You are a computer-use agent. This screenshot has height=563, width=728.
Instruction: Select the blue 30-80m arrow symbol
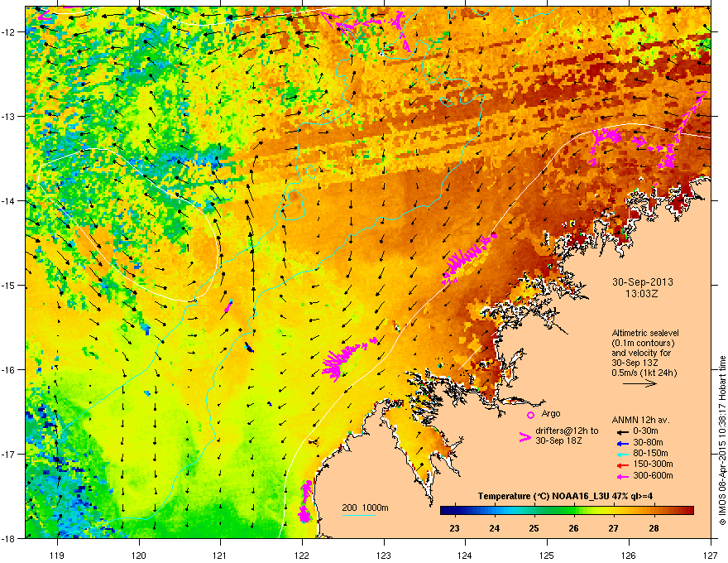621,443
